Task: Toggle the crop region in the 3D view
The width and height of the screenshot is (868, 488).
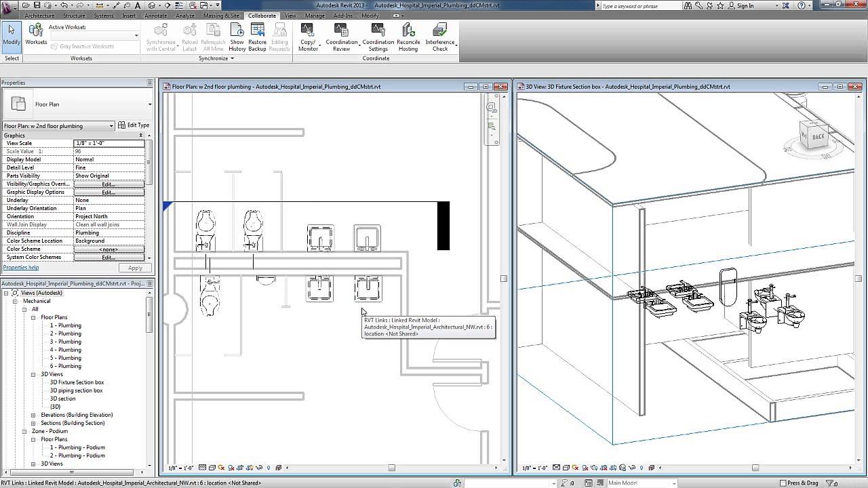Action: click(604, 467)
